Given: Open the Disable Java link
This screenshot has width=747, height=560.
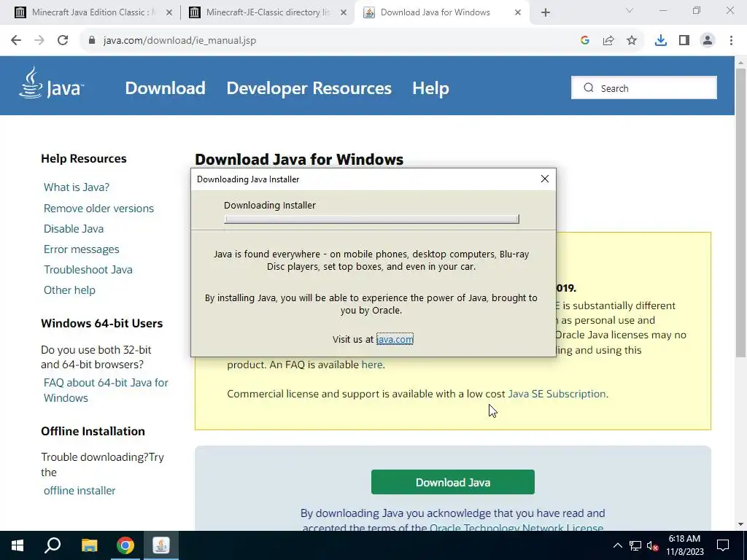Looking at the screenshot, I should pos(74,228).
